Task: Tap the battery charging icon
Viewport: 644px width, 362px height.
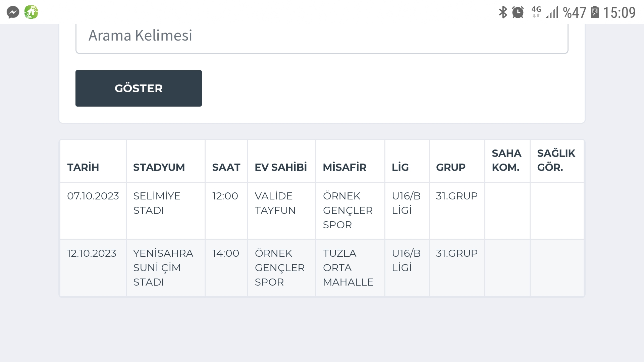Action: (595, 12)
